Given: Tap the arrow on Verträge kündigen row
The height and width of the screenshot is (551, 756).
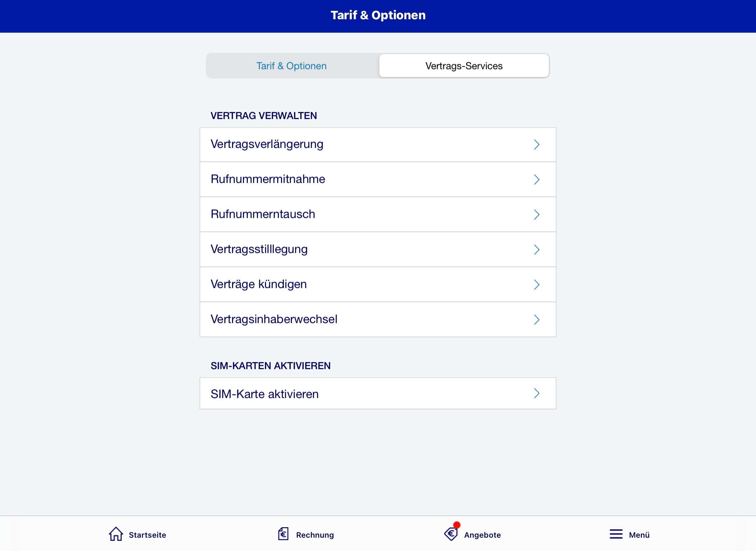Looking at the screenshot, I should coord(537,285).
